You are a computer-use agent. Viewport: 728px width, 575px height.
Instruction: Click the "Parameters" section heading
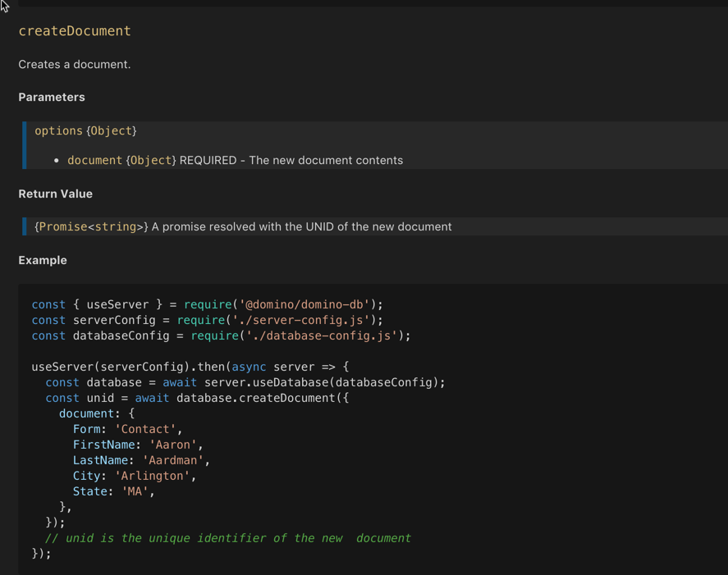[52, 97]
